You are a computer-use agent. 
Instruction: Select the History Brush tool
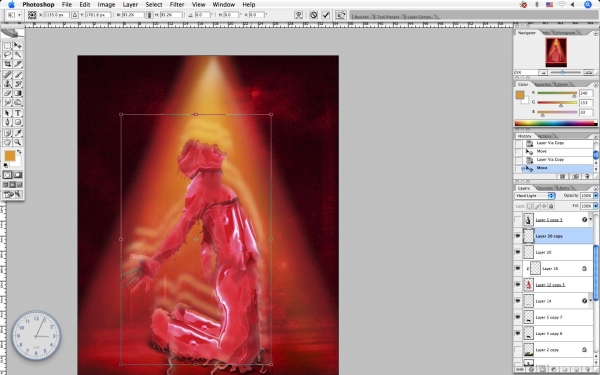pos(18,84)
